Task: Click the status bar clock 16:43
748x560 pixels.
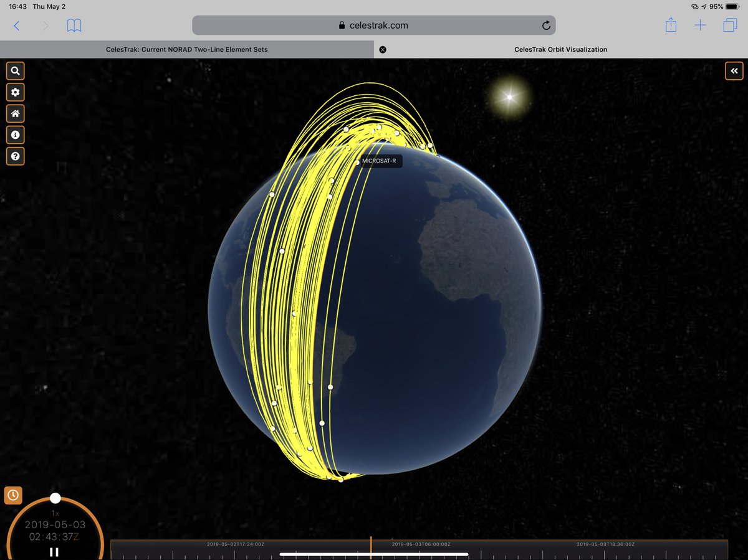Action: pos(17,6)
